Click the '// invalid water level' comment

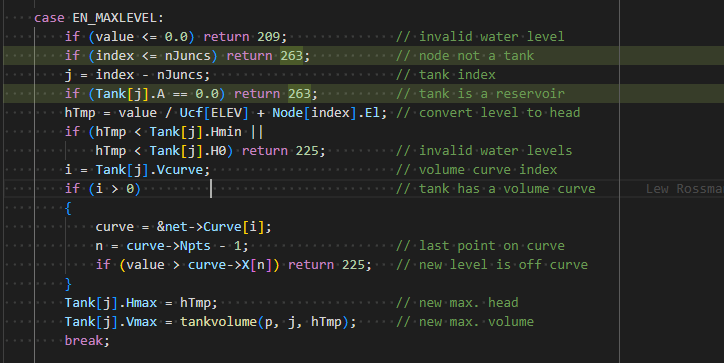480,37
